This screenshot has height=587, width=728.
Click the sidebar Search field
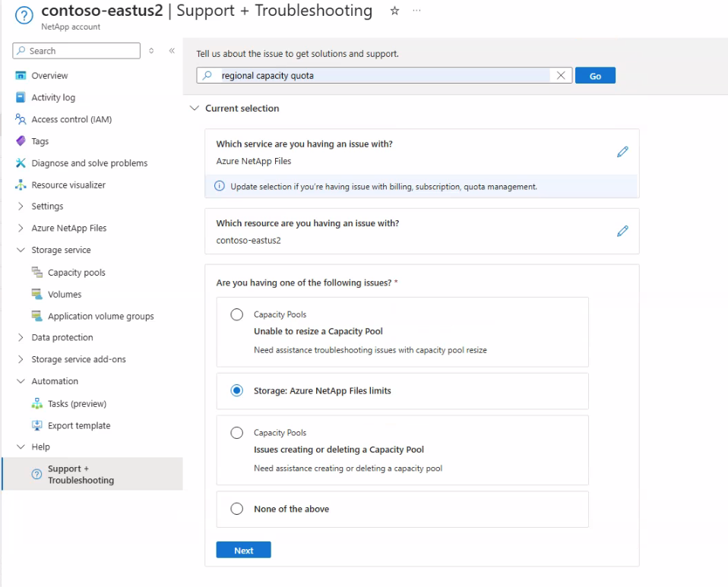click(x=76, y=51)
